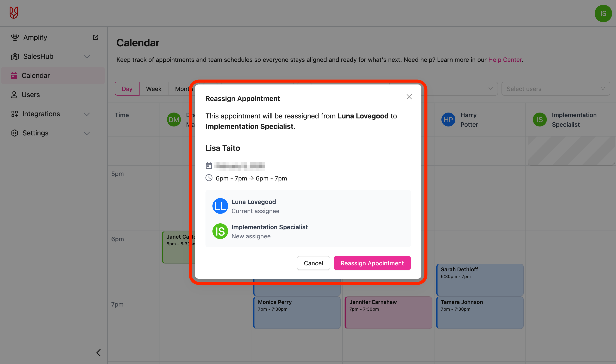The width and height of the screenshot is (616, 364).
Task: Click the red fox logo
Action: [14, 12]
